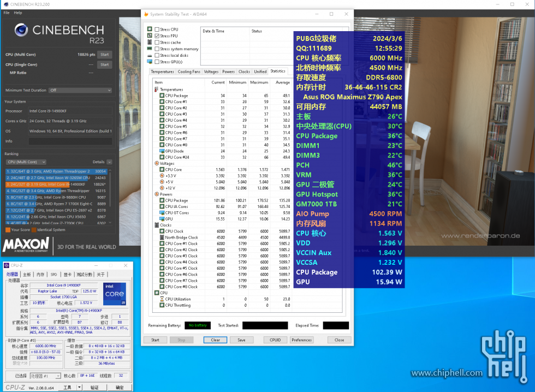Click the Start button in AIDA64
Image resolution: width=535 pixels, height=392 pixels.
click(155, 340)
